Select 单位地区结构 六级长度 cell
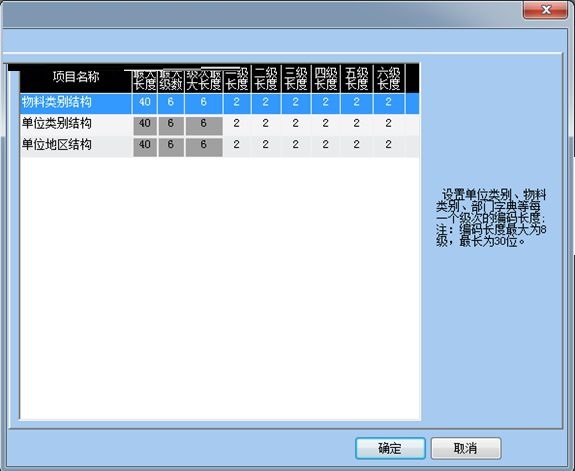 [x=389, y=145]
